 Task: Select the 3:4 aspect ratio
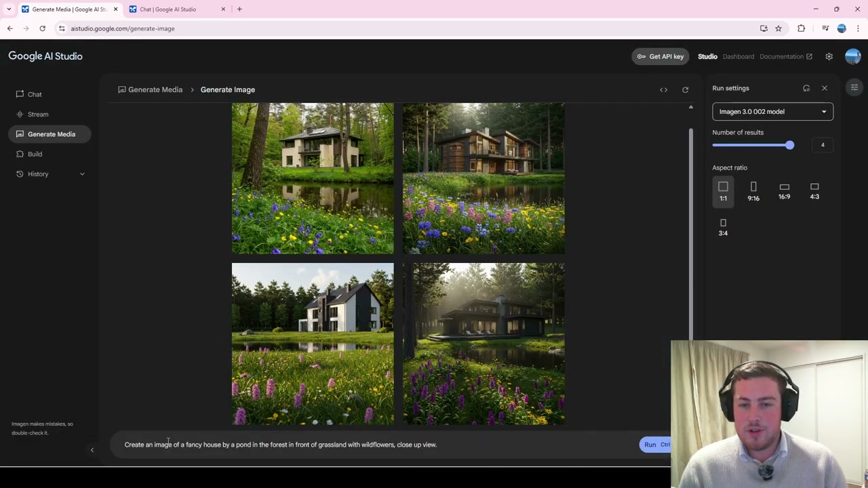(723, 227)
